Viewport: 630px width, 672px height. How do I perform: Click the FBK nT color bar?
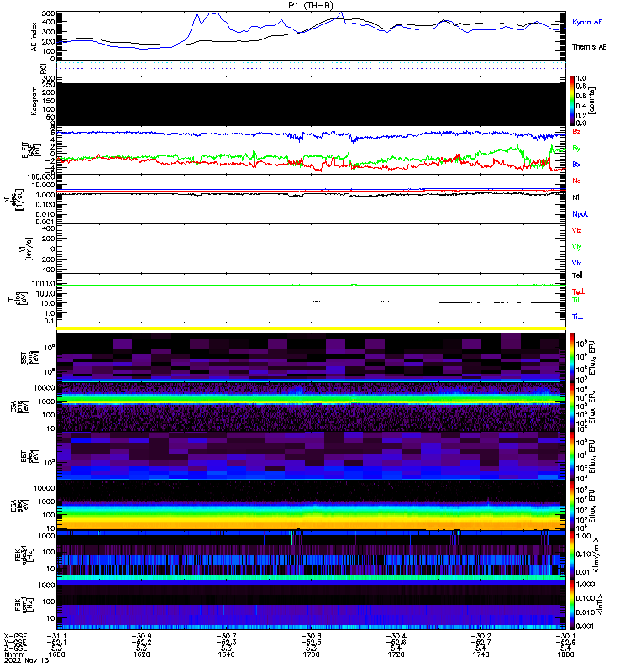click(x=572, y=605)
